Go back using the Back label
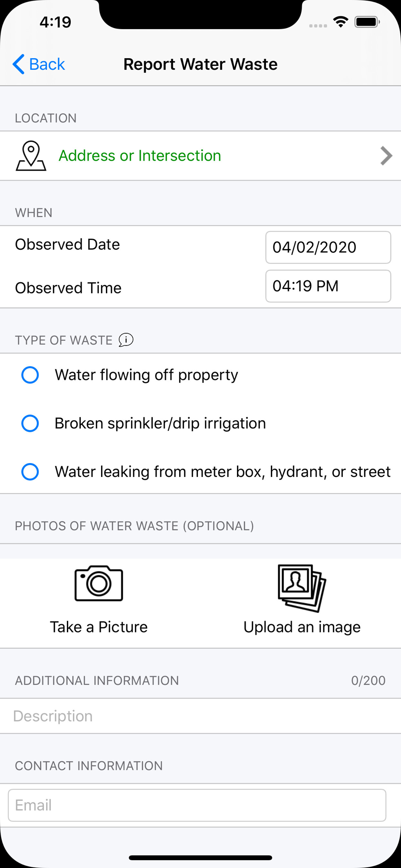Screen dimensions: 401x868 point(47,64)
